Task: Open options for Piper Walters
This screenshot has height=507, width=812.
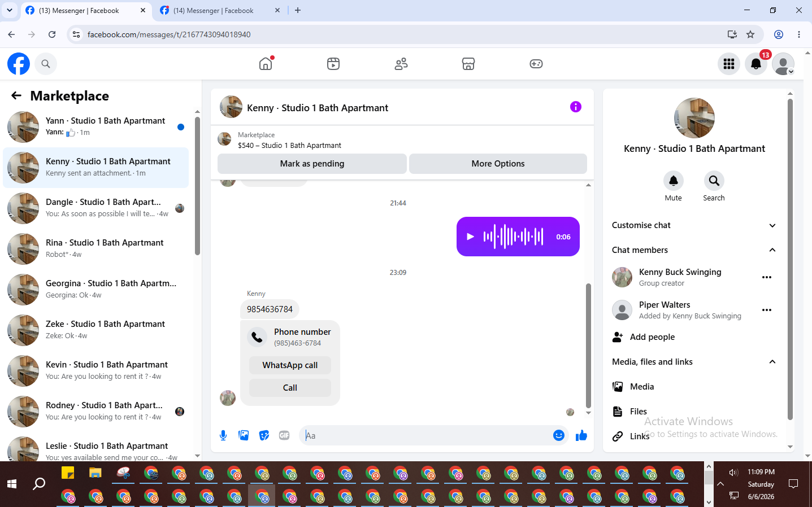Action: (767, 310)
